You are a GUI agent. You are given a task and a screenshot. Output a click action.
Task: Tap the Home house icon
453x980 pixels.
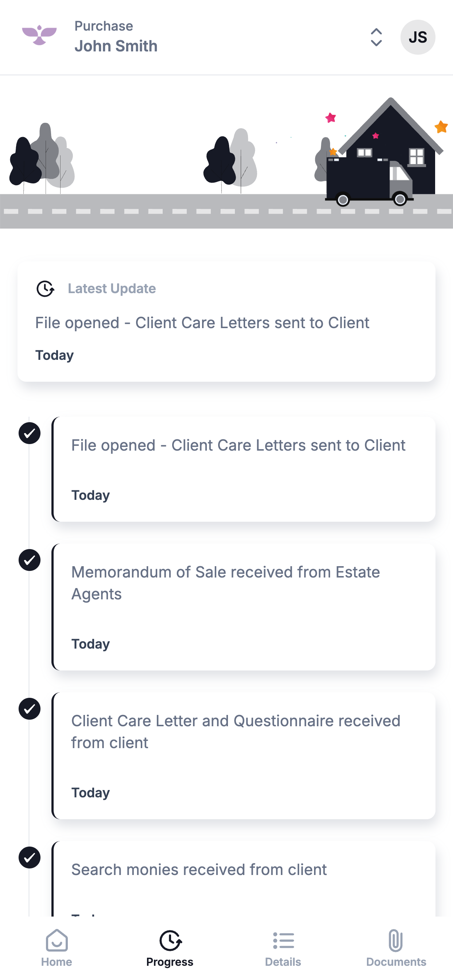(x=57, y=940)
